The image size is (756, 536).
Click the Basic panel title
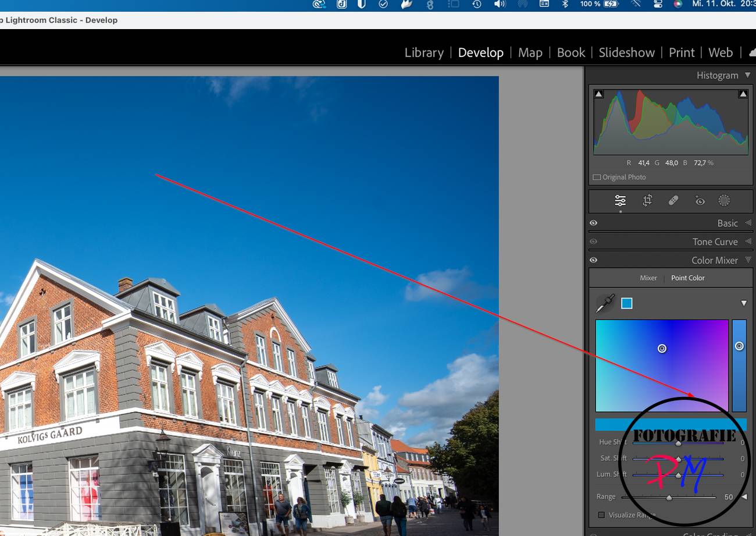point(728,223)
